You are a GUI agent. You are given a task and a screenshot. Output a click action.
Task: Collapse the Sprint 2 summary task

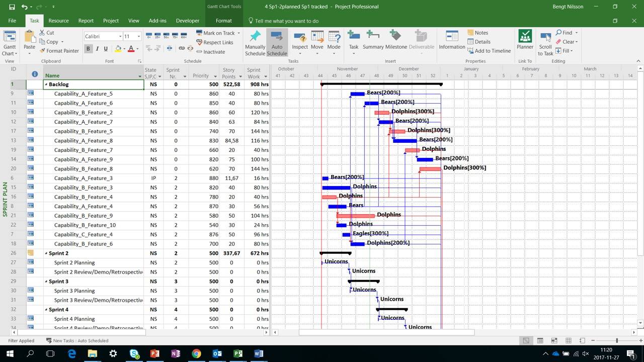coord(46,253)
